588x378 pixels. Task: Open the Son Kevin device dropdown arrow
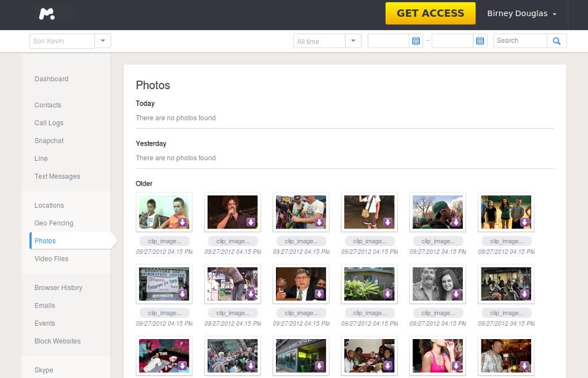(102, 41)
